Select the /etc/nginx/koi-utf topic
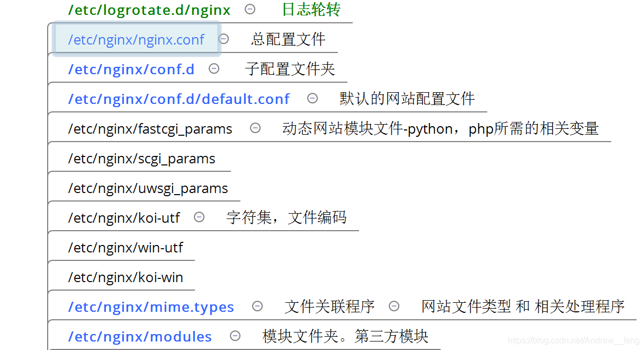644x350 pixels. coord(124,217)
